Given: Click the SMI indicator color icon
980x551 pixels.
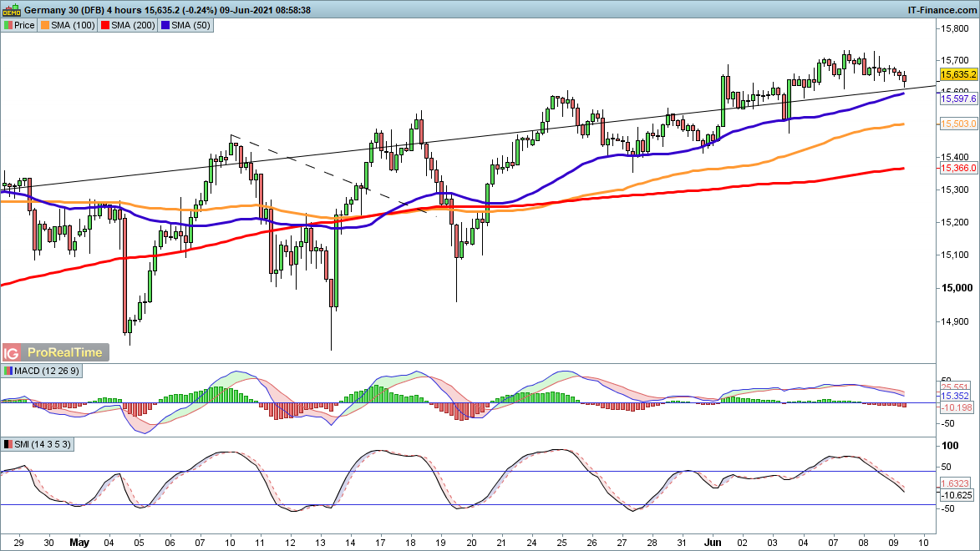Looking at the screenshot, I should click(x=8, y=444).
